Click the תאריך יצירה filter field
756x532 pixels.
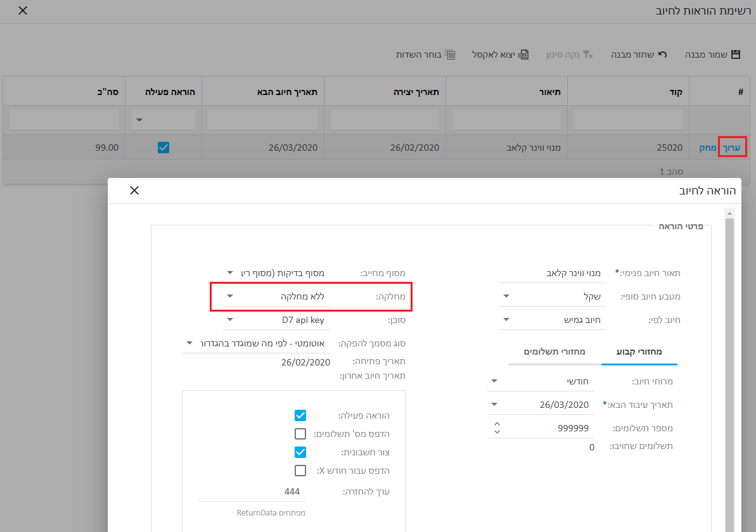385,120
